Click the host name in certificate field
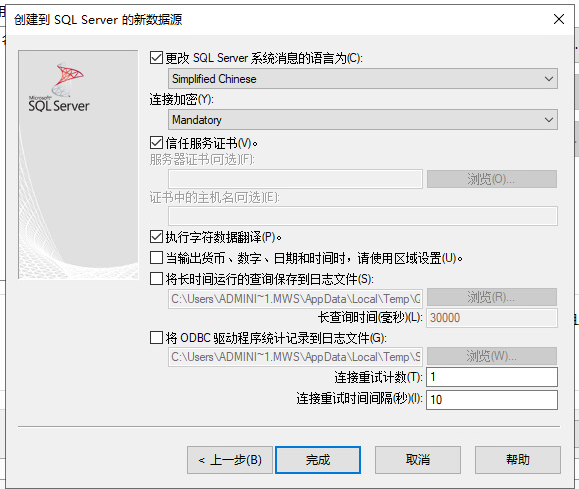The width and height of the screenshot is (579, 489). coord(363,216)
